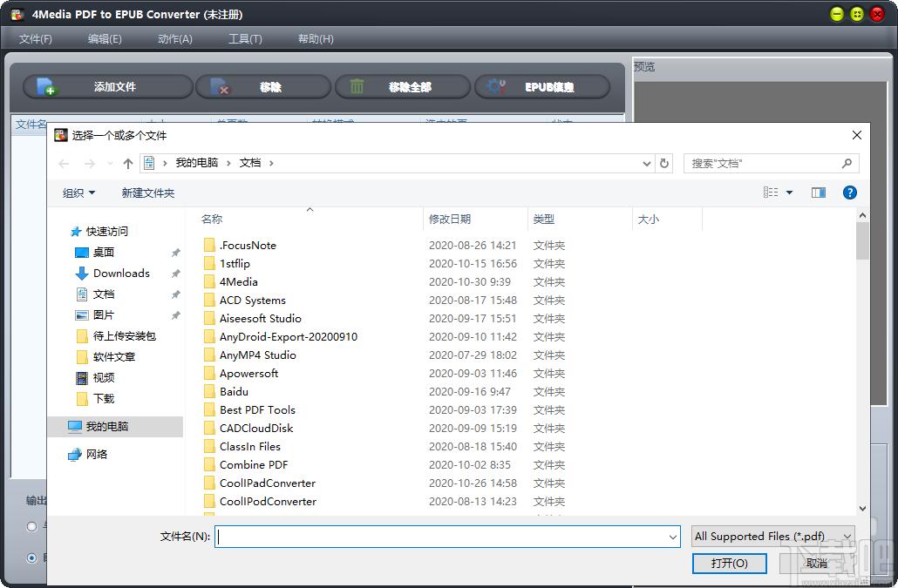Select the 1stflip folder icon
This screenshot has width=898, height=588.
click(x=209, y=264)
